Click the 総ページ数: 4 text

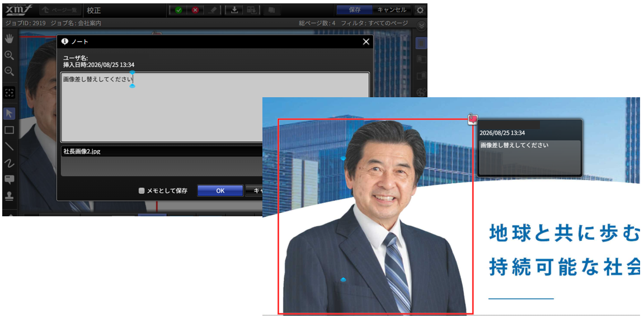(317, 23)
